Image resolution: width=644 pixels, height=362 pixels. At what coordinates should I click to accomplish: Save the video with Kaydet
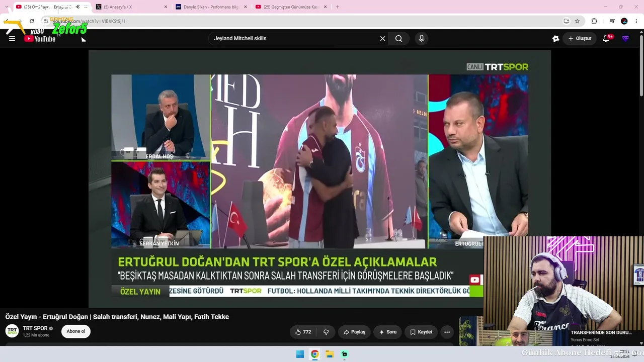[x=421, y=332]
